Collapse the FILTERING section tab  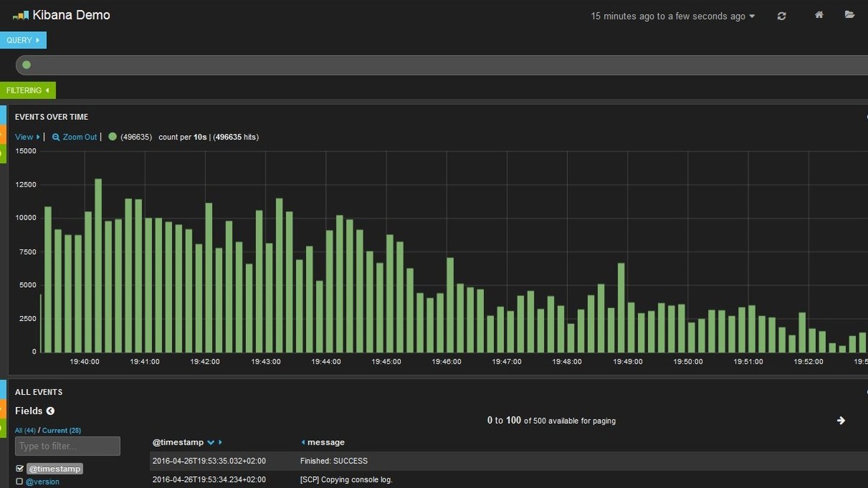(x=27, y=90)
